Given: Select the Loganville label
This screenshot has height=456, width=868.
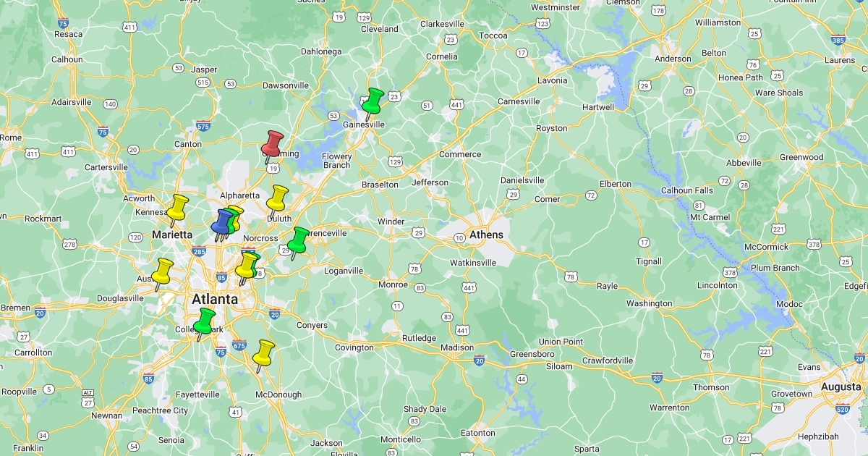Looking at the screenshot, I should click(x=343, y=271).
